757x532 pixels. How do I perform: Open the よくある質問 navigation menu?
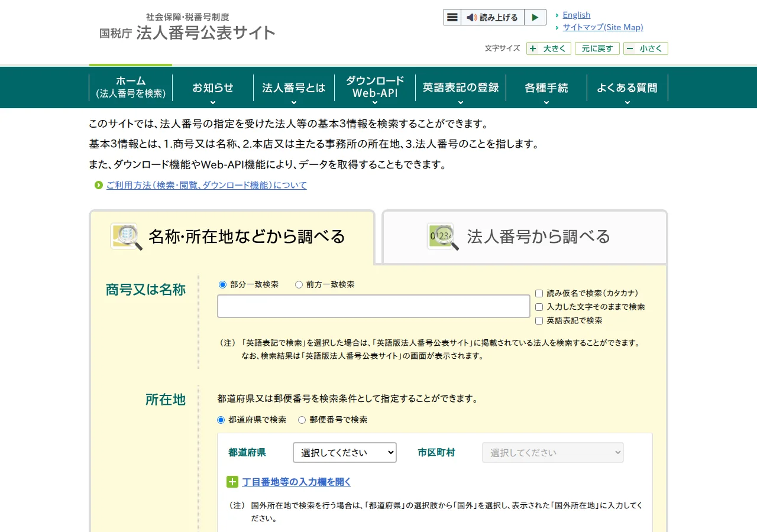click(627, 87)
